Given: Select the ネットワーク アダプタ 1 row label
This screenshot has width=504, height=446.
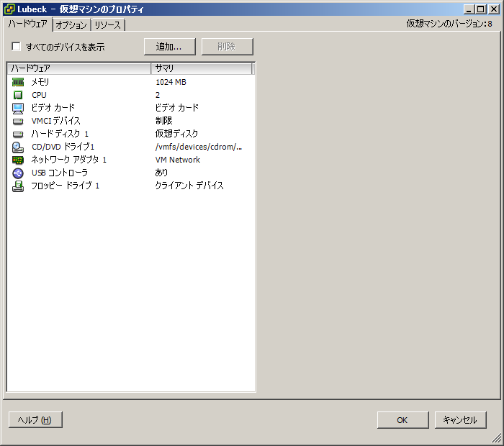Looking at the screenshot, I should [x=69, y=160].
